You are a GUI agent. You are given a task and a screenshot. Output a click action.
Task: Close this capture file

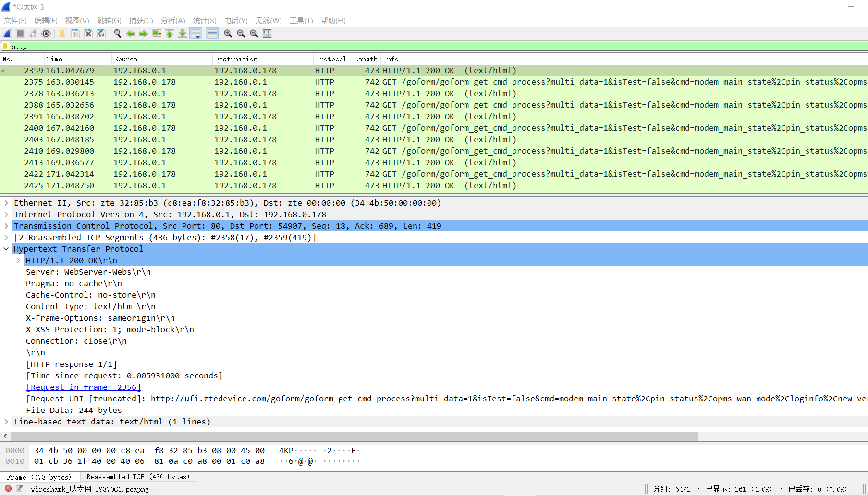(88, 34)
